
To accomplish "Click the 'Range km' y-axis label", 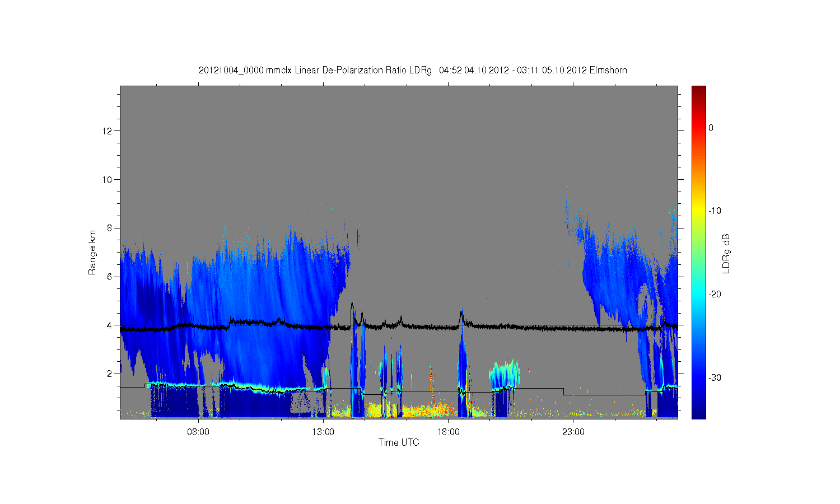I will [x=92, y=253].
